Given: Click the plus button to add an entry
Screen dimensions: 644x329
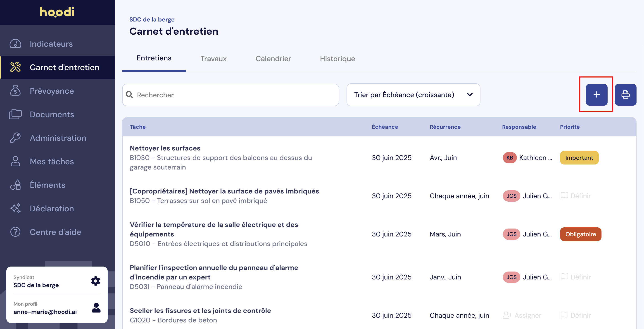Looking at the screenshot, I should point(596,95).
